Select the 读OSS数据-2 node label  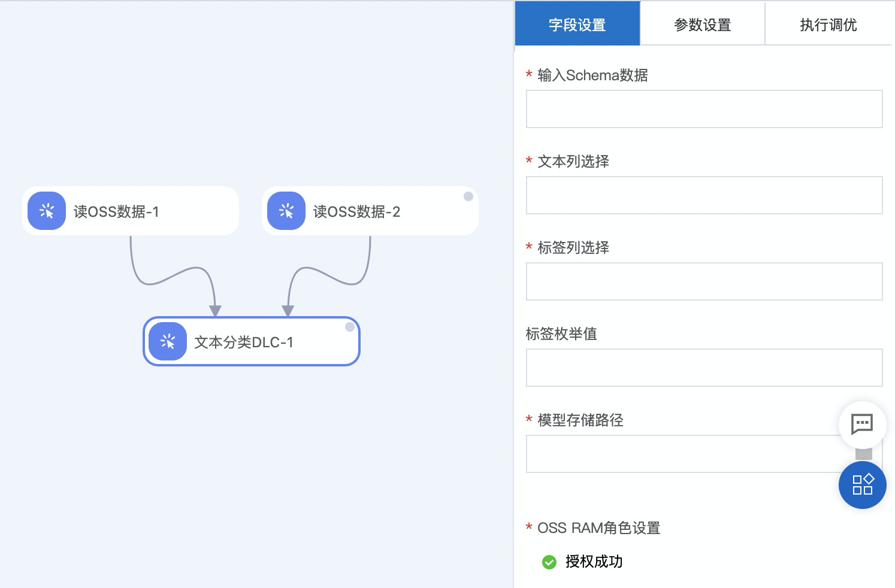coord(356,211)
